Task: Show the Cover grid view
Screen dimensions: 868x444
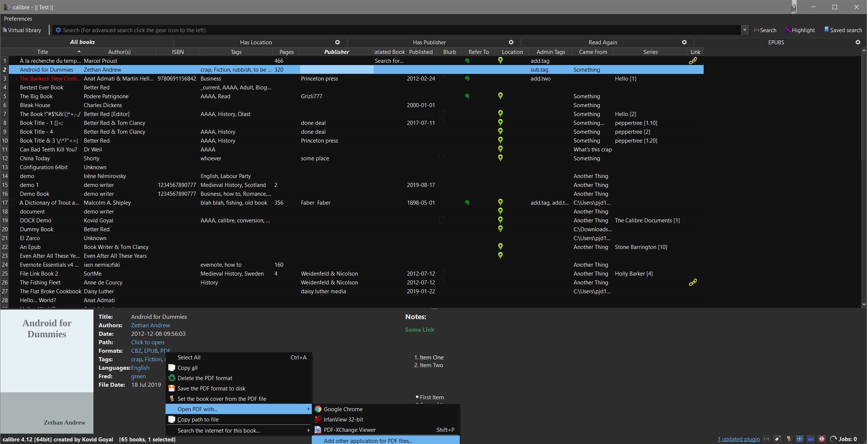Action: 800,439
